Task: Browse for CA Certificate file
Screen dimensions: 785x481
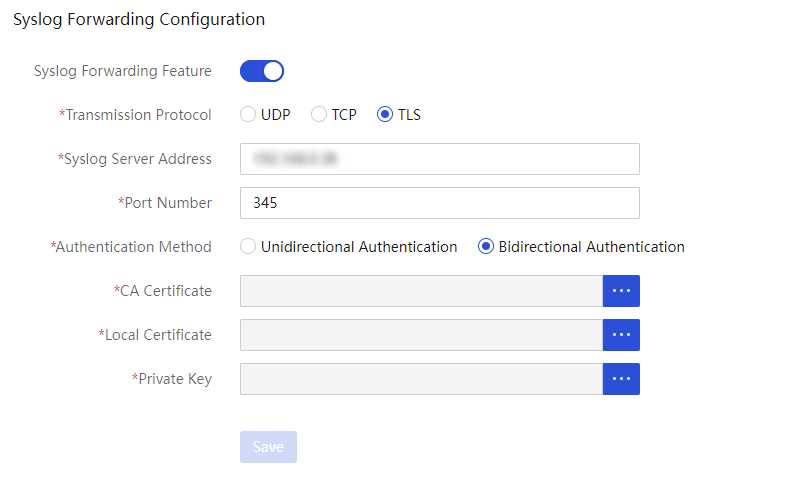Action: pos(621,291)
